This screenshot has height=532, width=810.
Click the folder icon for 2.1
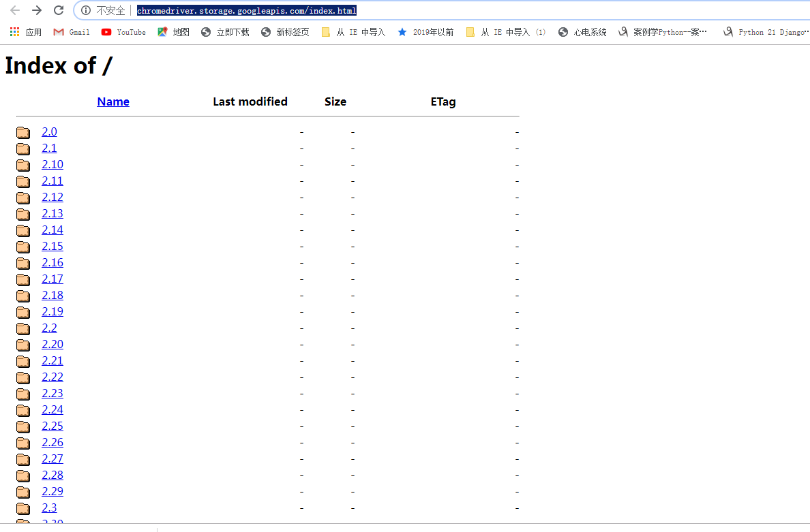[23, 148]
